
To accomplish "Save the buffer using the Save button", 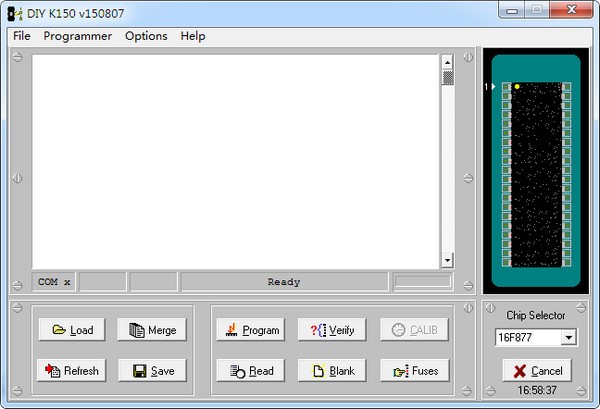I will click(x=152, y=370).
